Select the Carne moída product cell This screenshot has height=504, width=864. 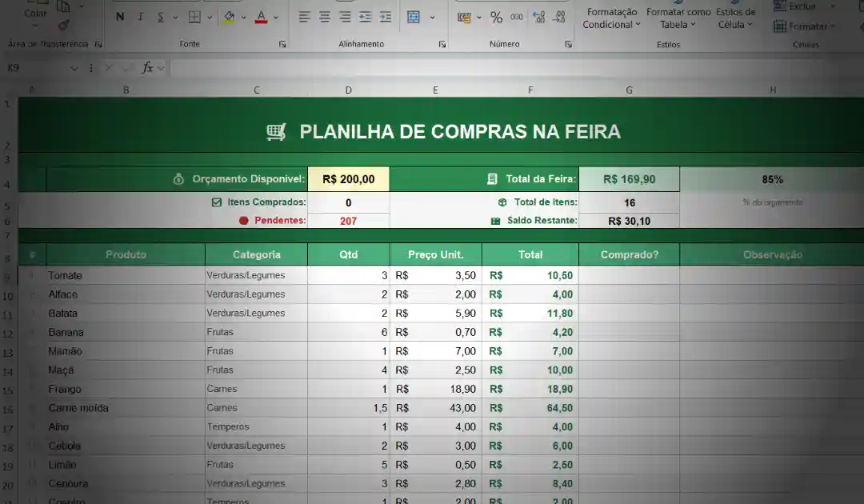pyautogui.click(x=126, y=408)
